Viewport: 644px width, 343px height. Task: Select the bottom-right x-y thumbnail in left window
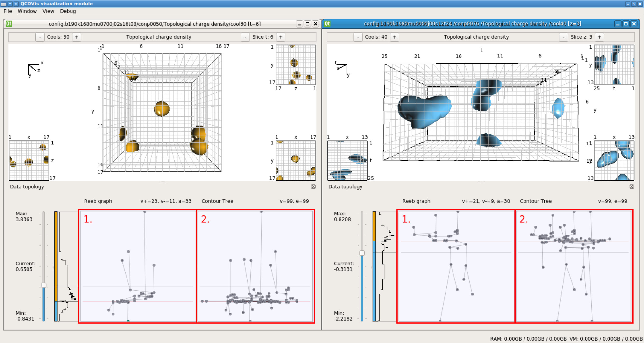(x=296, y=160)
